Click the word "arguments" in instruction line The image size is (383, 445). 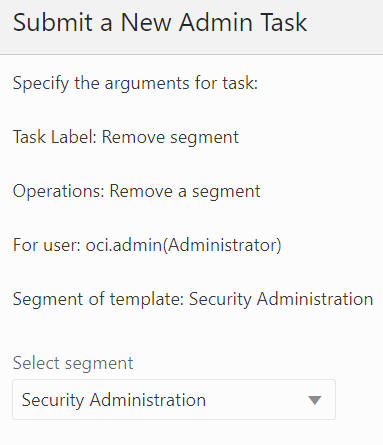click(x=147, y=84)
